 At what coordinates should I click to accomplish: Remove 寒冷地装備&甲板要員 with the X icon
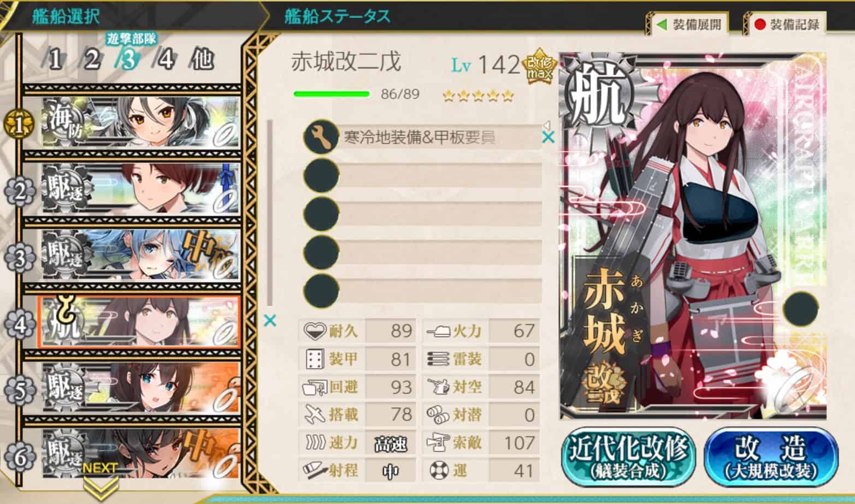pos(548,137)
